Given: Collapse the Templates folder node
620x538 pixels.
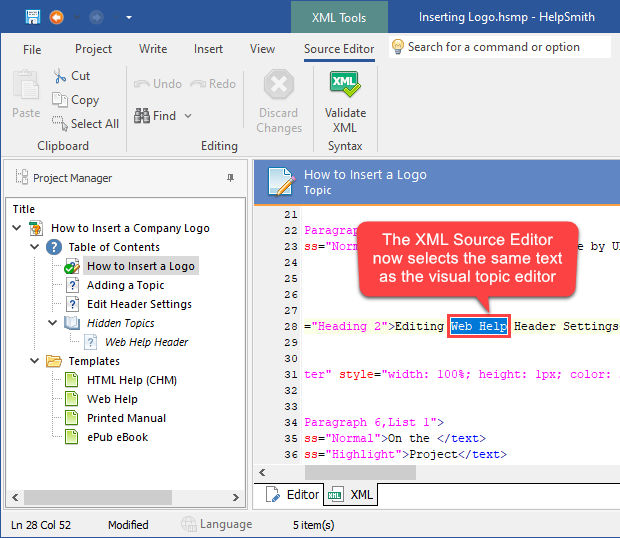Looking at the screenshot, I should pos(35,361).
